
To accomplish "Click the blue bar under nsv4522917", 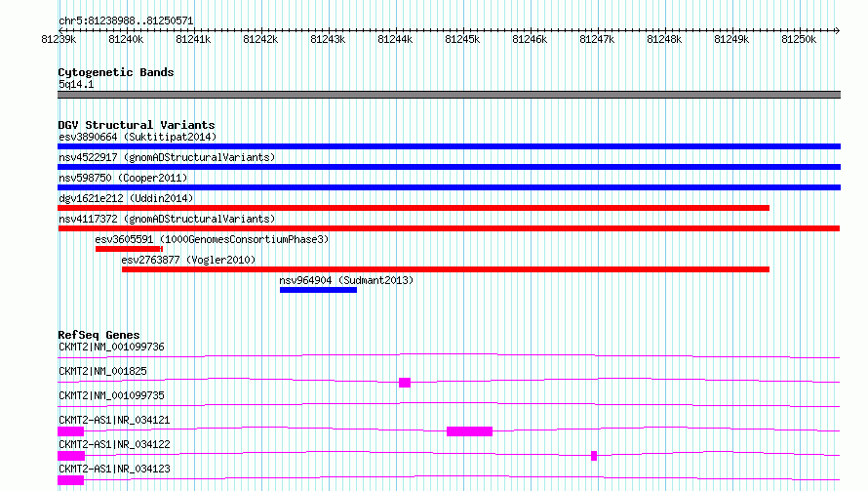I will (x=449, y=167).
